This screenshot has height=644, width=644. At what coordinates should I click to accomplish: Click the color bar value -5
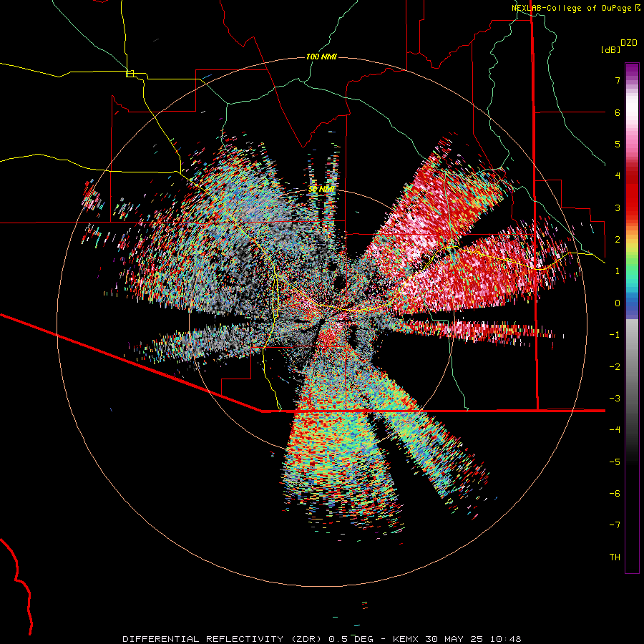[615, 462]
